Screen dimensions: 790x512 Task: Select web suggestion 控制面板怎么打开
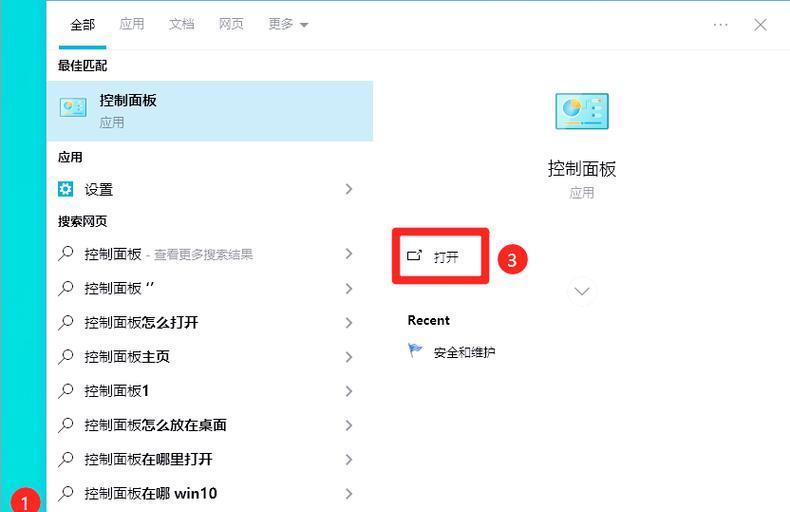coord(210,323)
